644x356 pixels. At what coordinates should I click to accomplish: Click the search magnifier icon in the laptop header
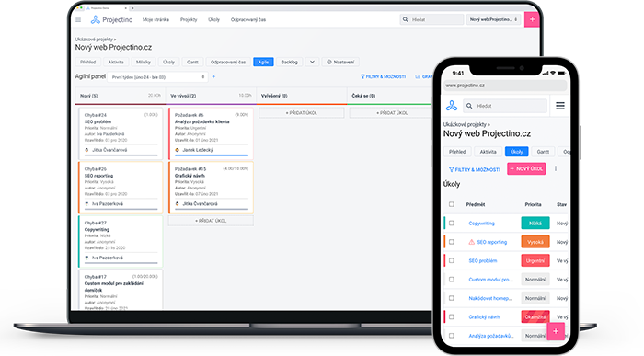(406, 19)
